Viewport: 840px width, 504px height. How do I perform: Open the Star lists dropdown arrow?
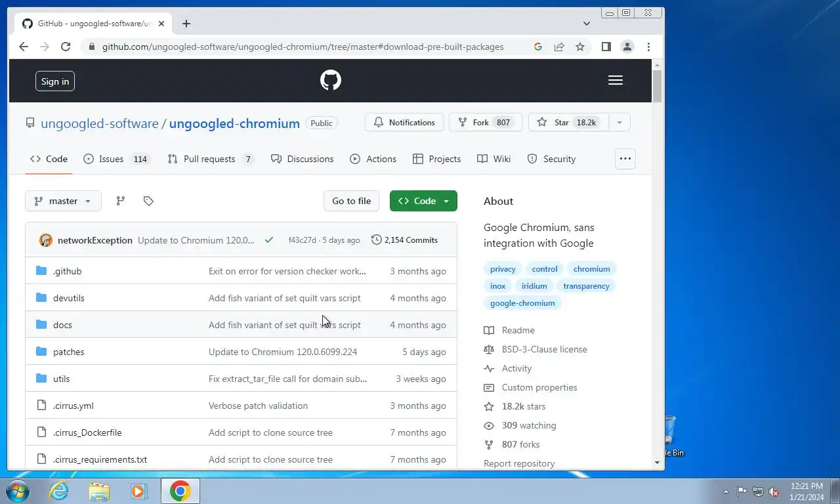(619, 123)
